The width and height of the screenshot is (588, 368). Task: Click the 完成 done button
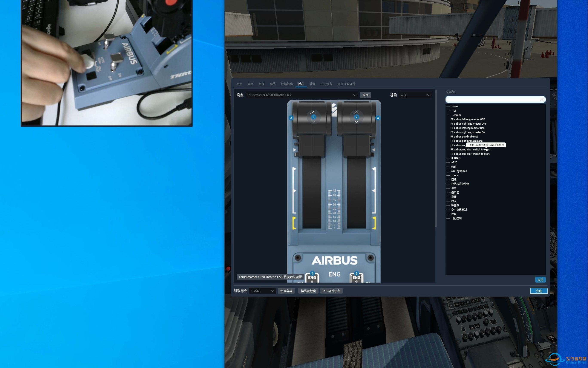[x=539, y=291]
